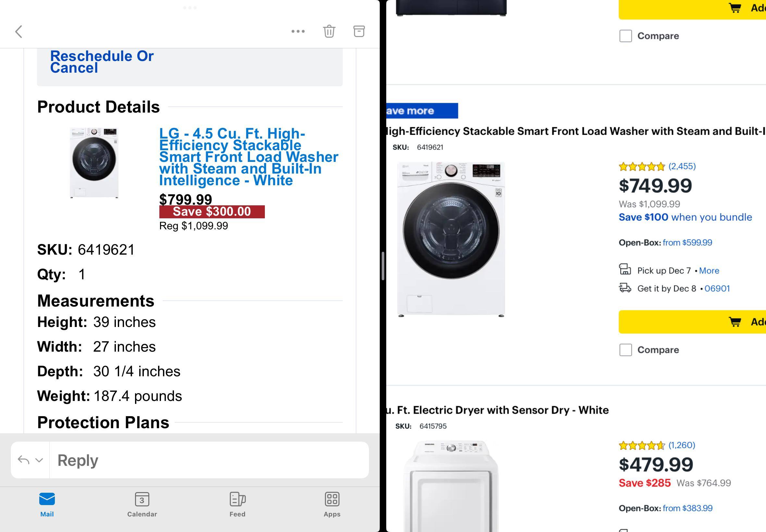
Task: Open the More pickup options link
Action: (709, 271)
